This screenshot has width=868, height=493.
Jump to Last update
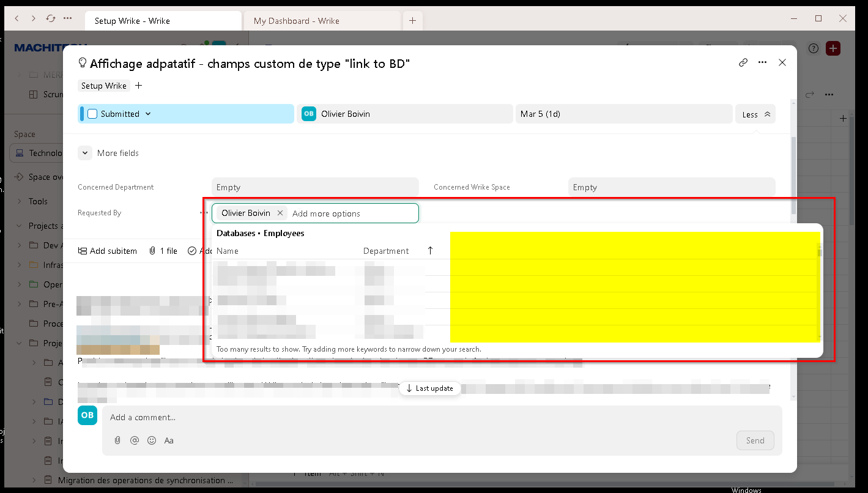pos(429,388)
